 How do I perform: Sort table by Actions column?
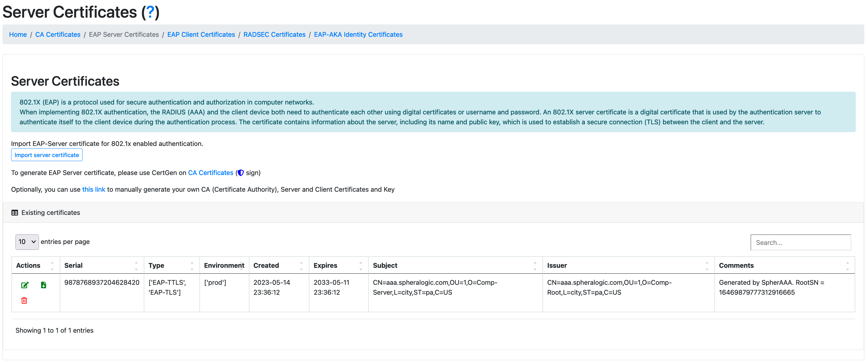[x=36, y=265]
